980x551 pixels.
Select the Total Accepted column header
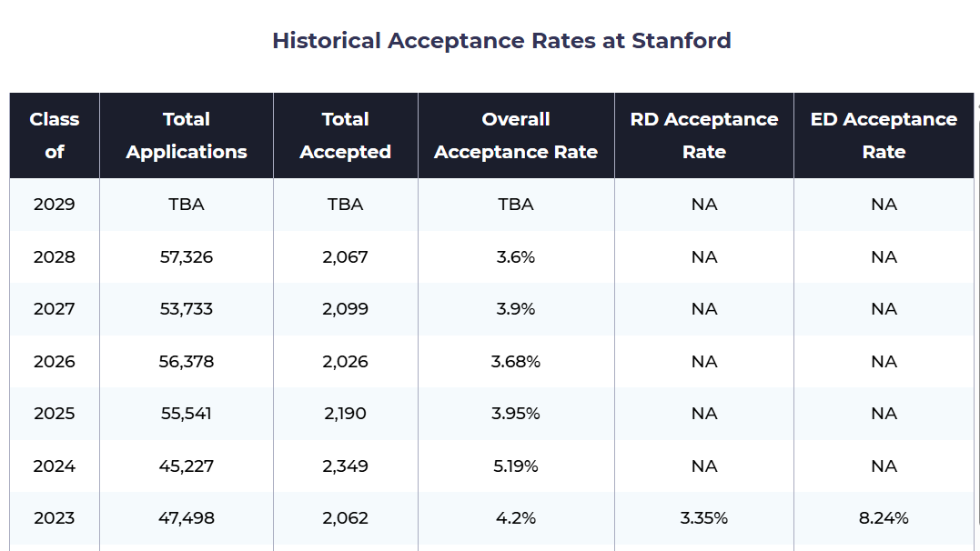point(345,135)
